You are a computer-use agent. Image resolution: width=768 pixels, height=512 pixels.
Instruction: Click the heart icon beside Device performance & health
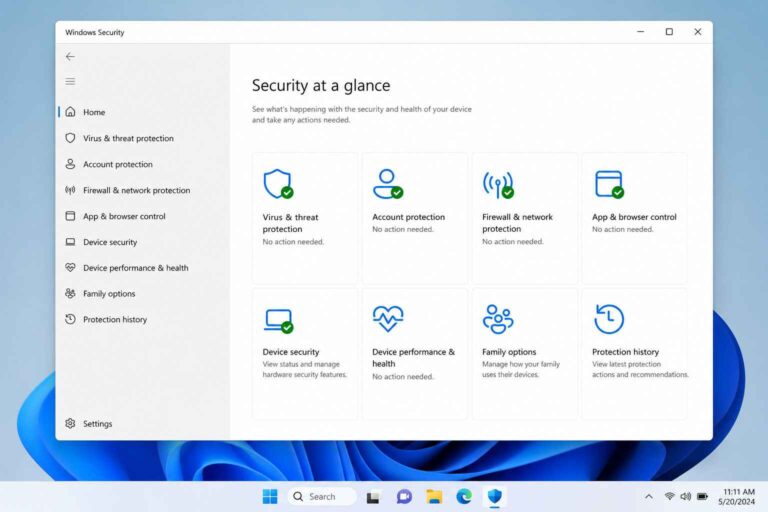click(x=71, y=268)
